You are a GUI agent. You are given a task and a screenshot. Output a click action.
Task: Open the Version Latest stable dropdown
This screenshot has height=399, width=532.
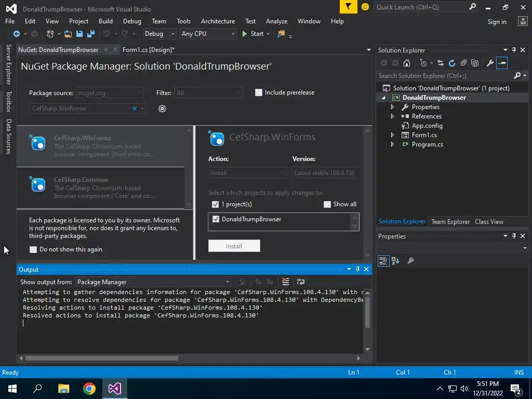325,173
